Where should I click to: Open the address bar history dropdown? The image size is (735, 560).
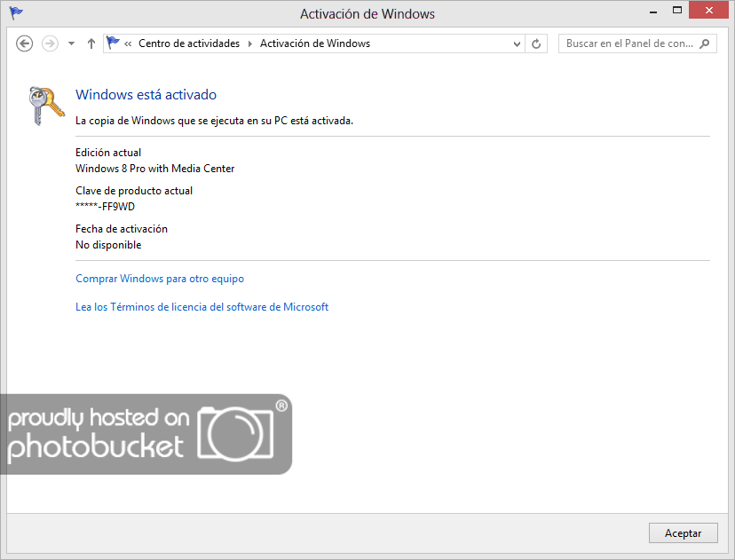[x=517, y=44]
